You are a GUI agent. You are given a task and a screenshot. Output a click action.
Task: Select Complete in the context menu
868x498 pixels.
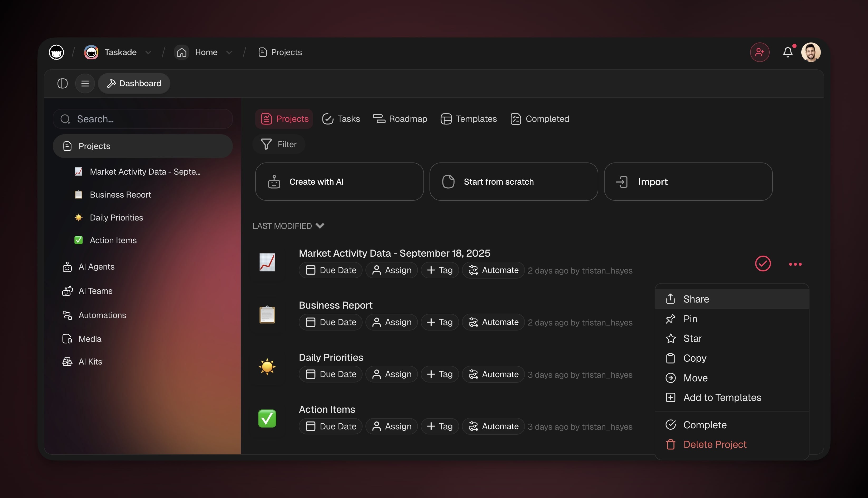(x=705, y=425)
